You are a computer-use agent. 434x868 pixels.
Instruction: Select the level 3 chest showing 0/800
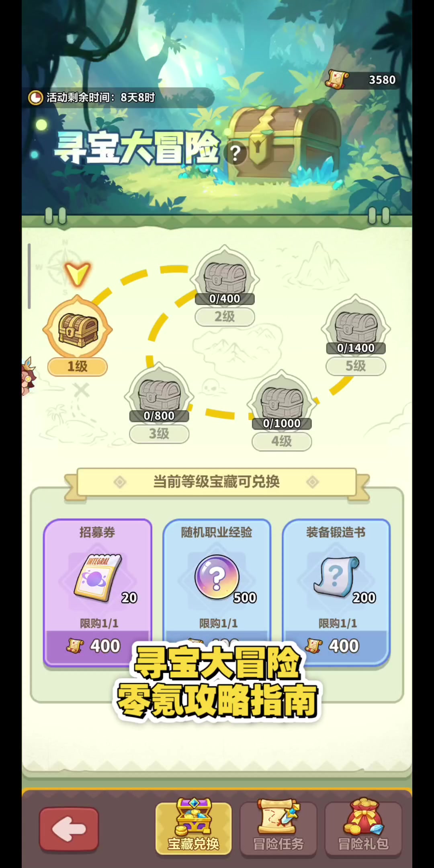159,395
